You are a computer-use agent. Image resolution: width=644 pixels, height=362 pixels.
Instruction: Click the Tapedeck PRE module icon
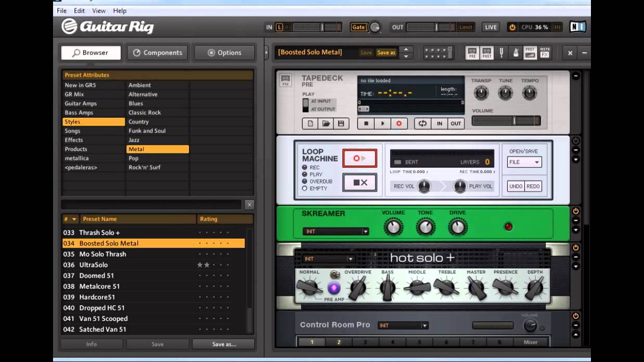coord(286,80)
